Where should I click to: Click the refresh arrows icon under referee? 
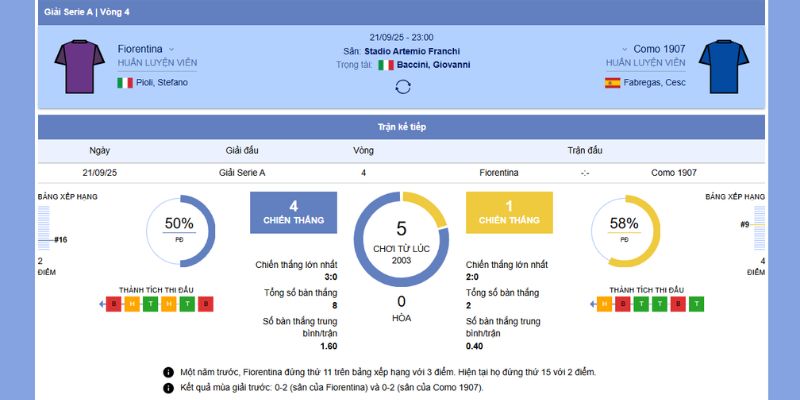point(402,87)
